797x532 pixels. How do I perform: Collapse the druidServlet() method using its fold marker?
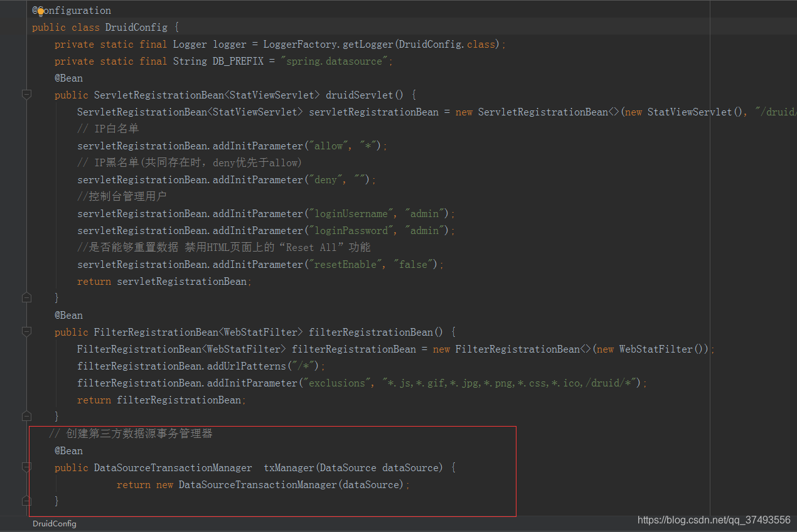[x=26, y=95]
